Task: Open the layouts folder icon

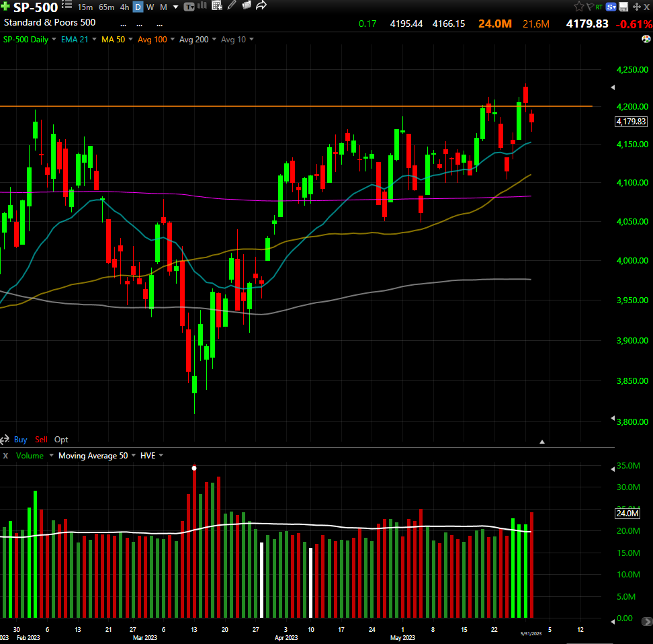Action: click(247, 5)
